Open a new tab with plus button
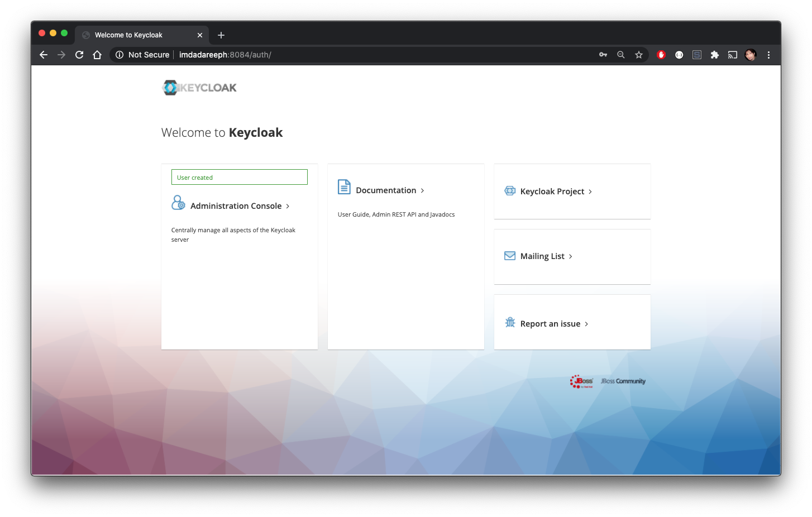 [x=221, y=35]
